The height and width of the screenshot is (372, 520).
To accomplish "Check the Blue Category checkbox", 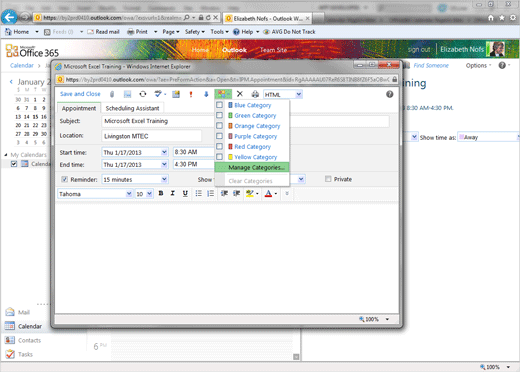I will [x=219, y=105].
